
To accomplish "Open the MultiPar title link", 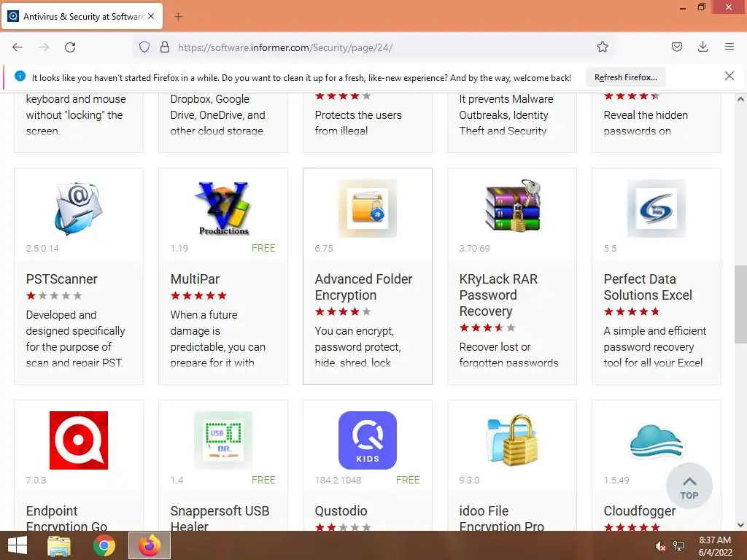I will (195, 279).
